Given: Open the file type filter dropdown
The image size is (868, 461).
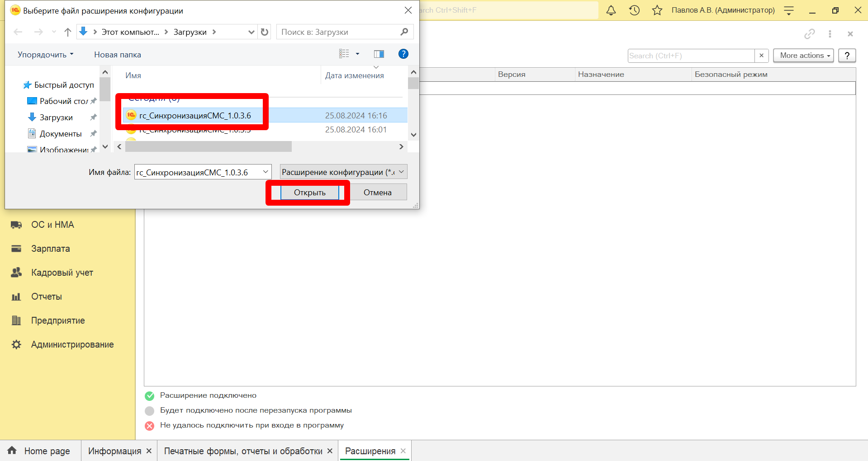Looking at the screenshot, I should pyautogui.click(x=344, y=172).
